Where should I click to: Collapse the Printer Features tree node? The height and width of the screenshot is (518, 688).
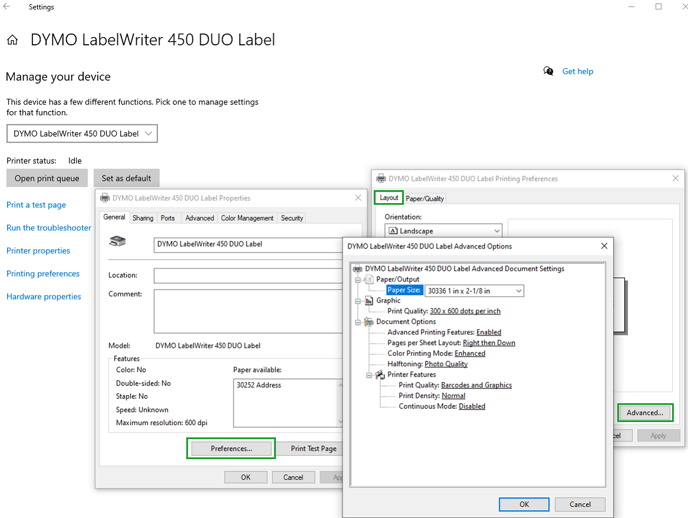[369, 375]
